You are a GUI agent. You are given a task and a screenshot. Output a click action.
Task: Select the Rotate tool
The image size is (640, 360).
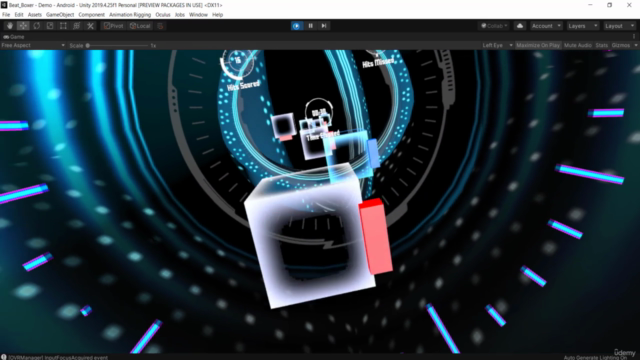pyautogui.click(x=37, y=26)
